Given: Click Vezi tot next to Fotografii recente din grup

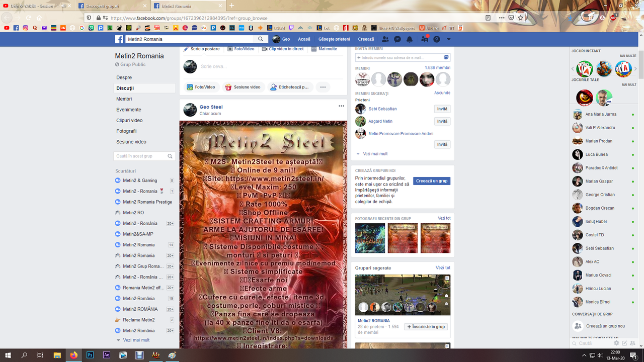Looking at the screenshot, I should (x=444, y=218).
